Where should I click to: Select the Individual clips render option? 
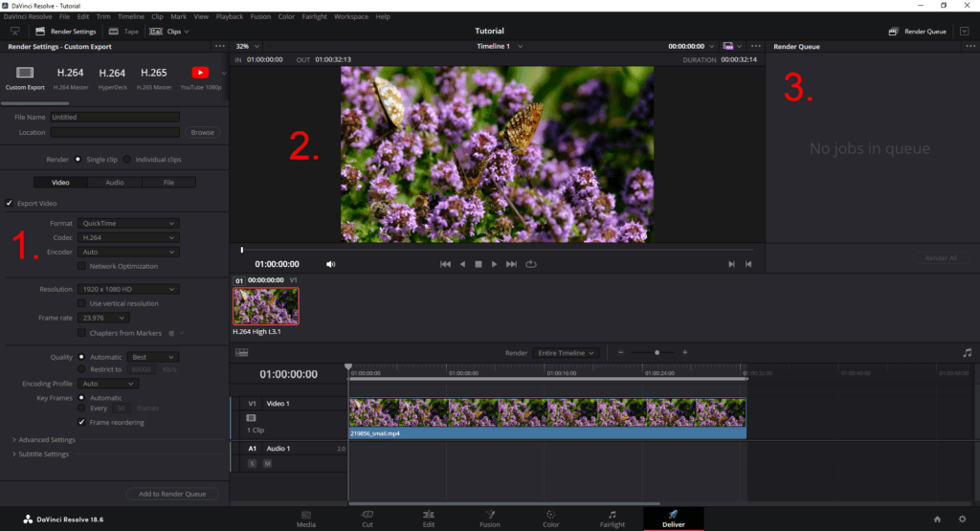[127, 160]
